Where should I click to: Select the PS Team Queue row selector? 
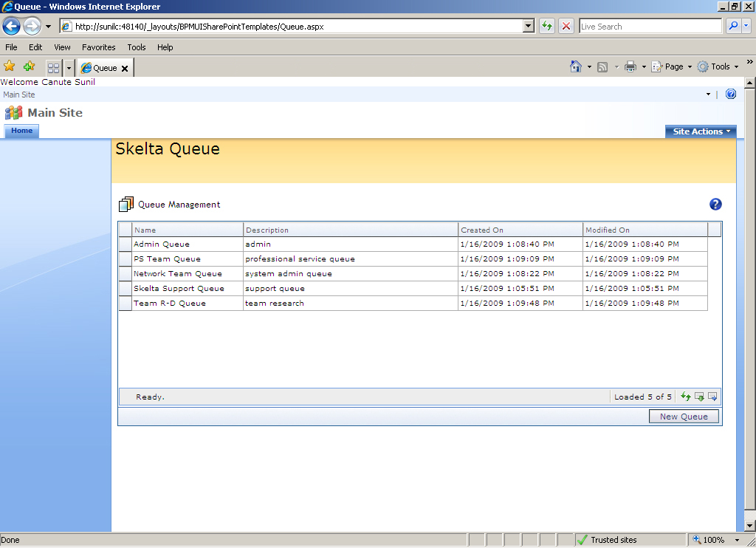126,258
